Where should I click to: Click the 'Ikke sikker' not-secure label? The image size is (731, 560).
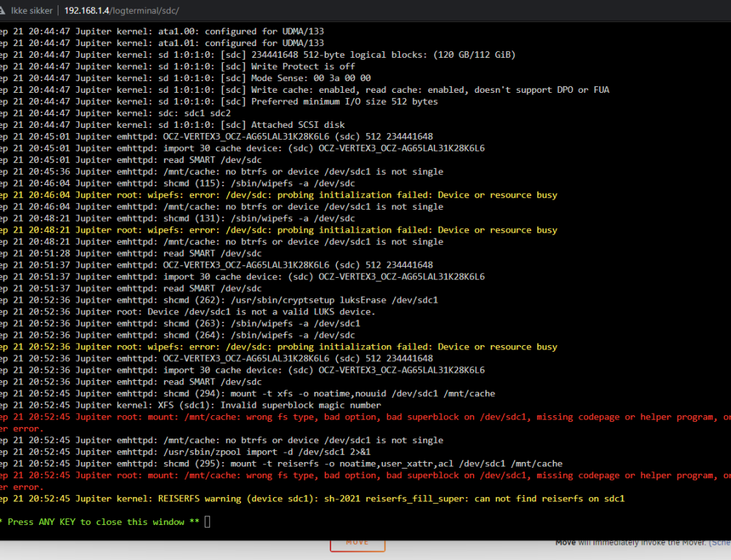point(31,10)
